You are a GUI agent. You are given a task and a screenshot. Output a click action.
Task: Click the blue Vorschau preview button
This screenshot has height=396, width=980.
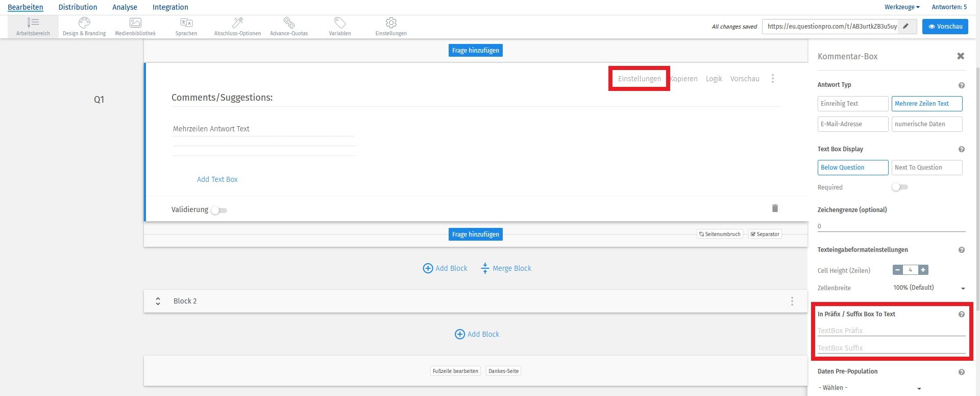pyautogui.click(x=945, y=27)
